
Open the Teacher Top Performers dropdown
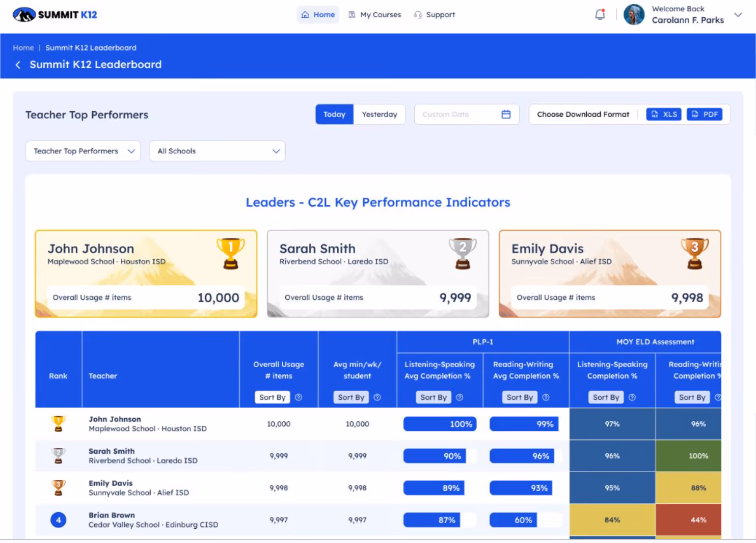tap(83, 151)
